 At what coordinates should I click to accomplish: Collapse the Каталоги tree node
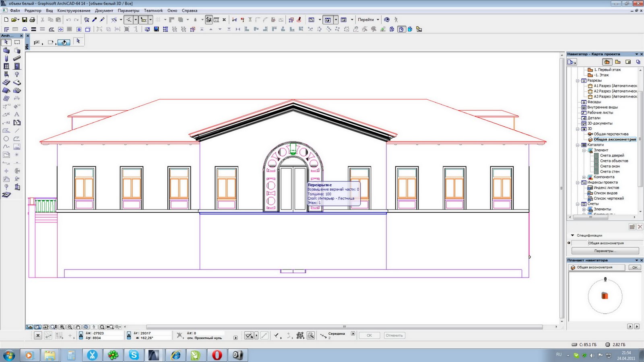(x=578, y=145)
